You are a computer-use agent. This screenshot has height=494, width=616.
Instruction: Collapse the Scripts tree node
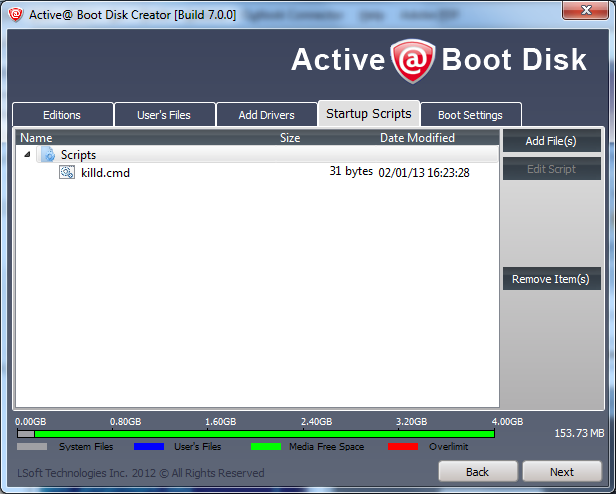pyautogui.click(x=27, y=154)
